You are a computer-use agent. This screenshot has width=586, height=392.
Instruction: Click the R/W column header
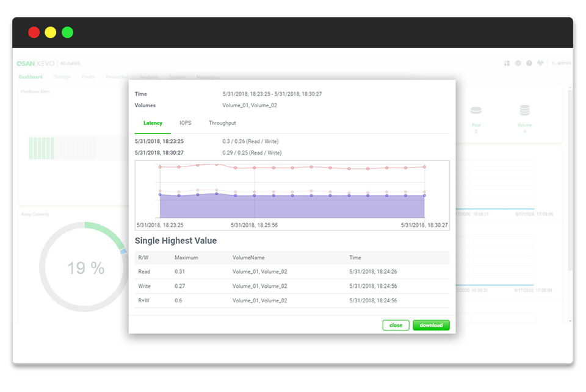(x=143, y=258)
